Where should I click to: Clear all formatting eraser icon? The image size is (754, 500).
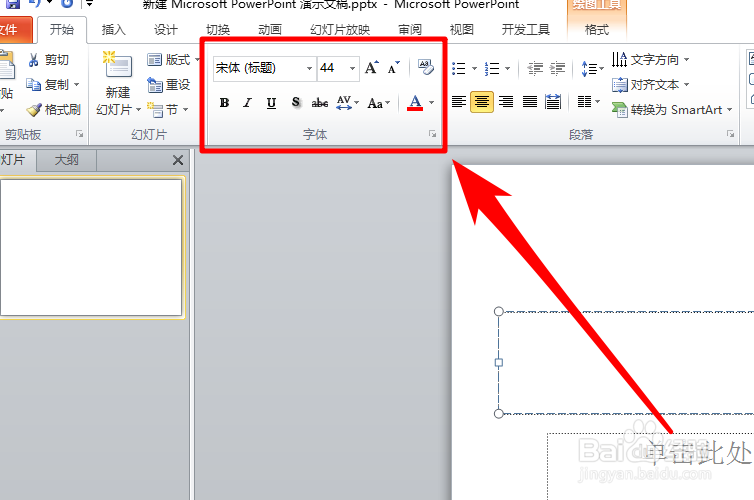pyautogui.click(x=426, y=68)
